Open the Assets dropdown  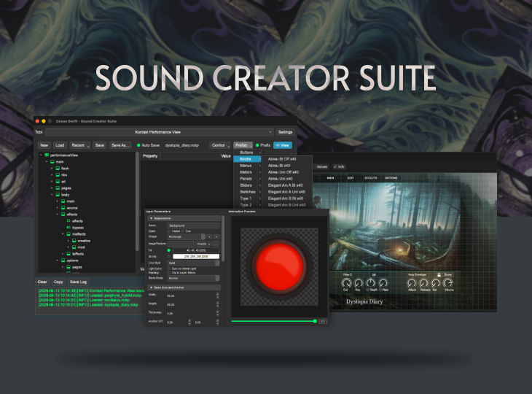click(x=203, y=244)
